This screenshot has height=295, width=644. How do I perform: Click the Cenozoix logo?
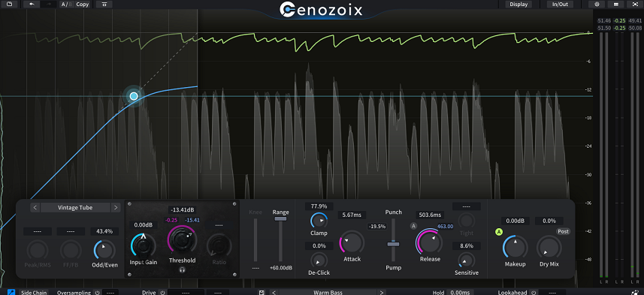pos(321,10)
